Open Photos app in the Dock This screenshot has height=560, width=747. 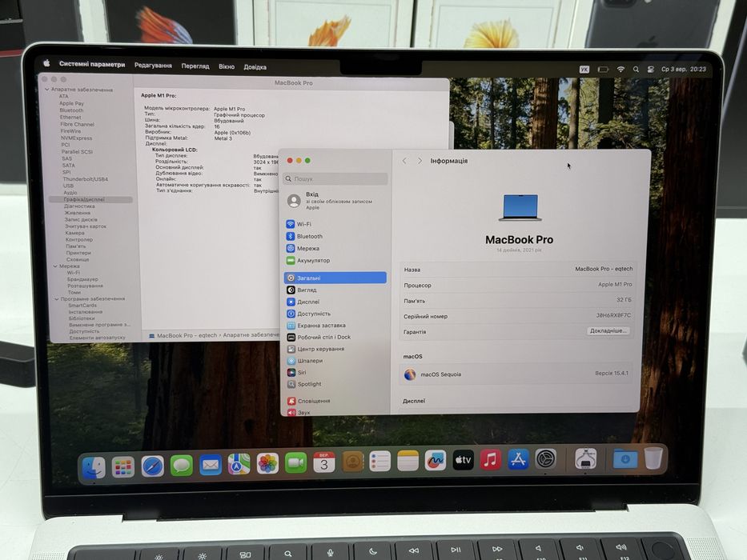tap(267, 463)
